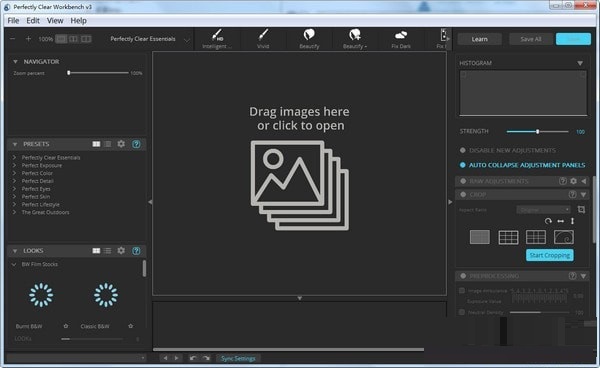
Task: Go to next image arrow
Action: (176, 358)
